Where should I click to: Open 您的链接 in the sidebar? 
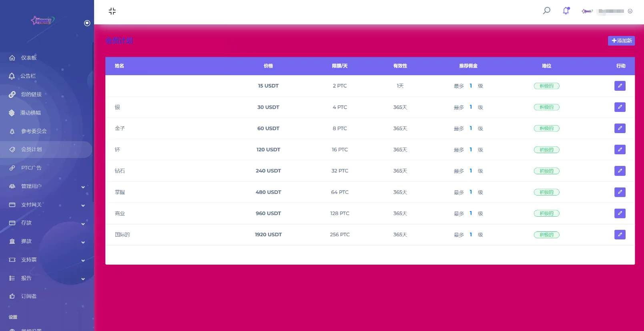coord(31,94)
